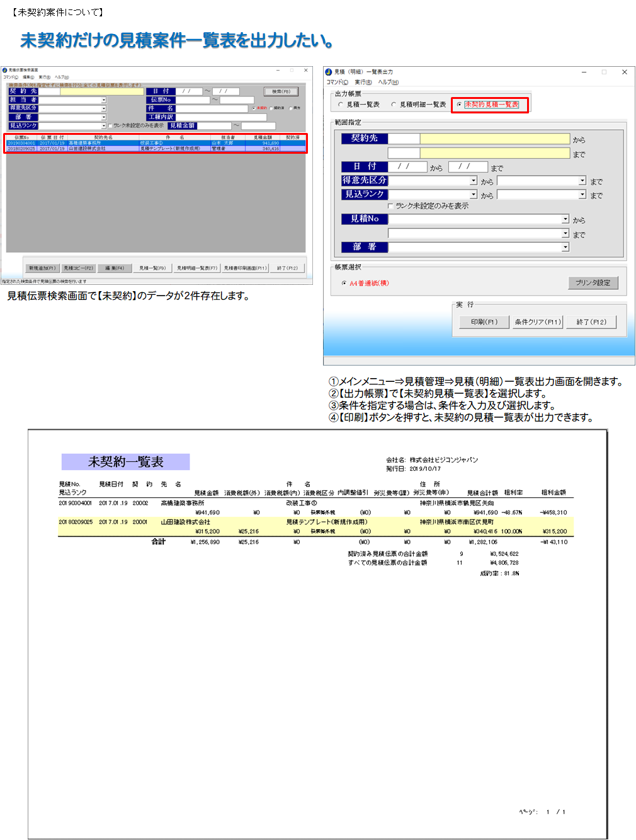Viewport: 636px width, 840px height.
Task: Select the 見積一覧表 radio button
Action: click(x=341, y=105)
